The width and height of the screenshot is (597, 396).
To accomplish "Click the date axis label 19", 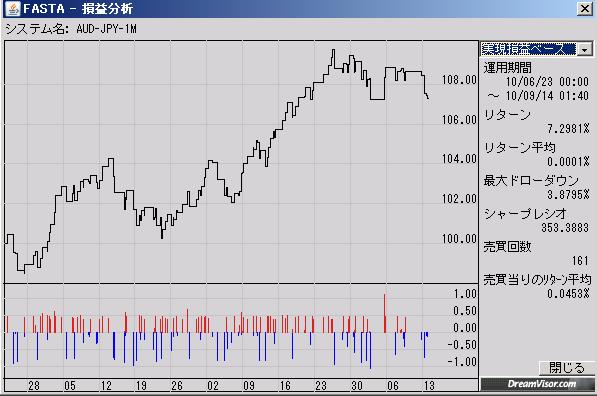I will point(141,386).
